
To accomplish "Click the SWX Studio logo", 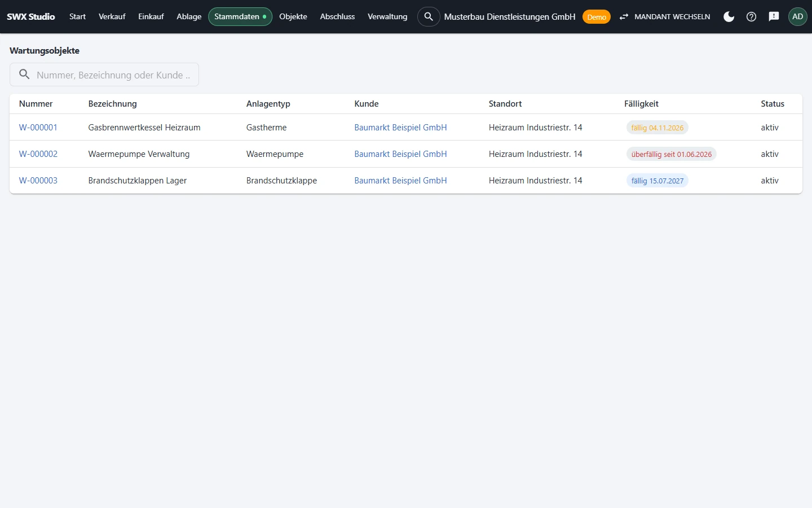I will (x=31, y=17).
